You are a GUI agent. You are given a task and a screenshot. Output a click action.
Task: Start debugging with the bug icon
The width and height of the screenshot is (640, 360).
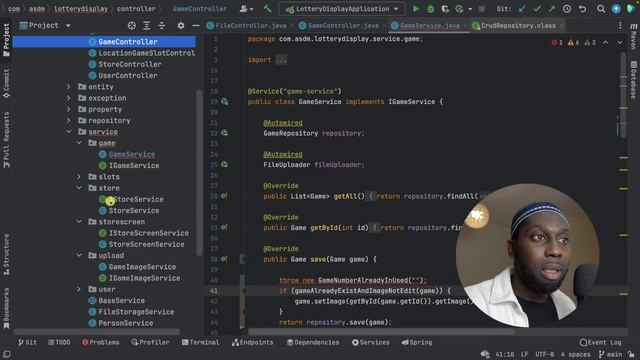click(430, 9)
